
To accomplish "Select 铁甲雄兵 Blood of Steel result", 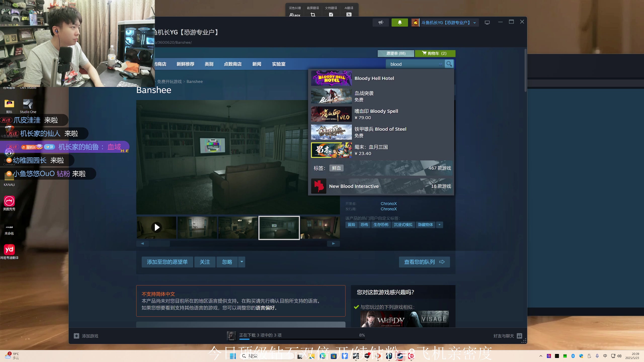I will [x=381, y=132].
